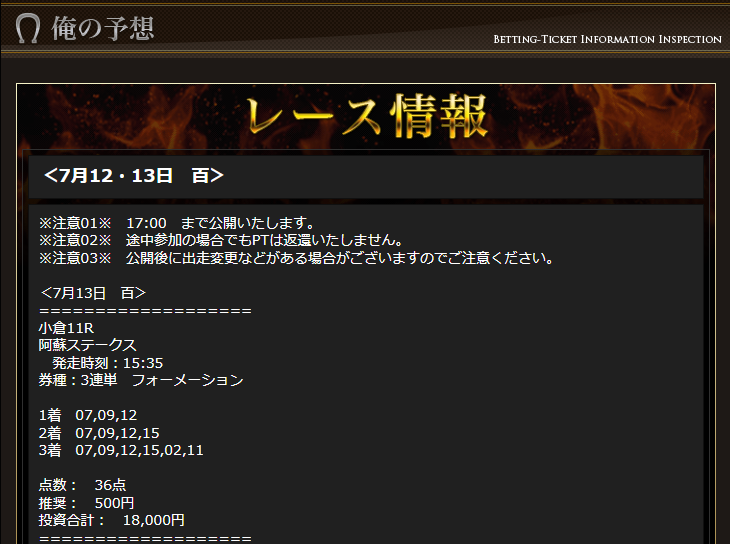The width and height of the screenshot is (730, 544).
Task: Click the 投資合計 18,000円 total
Action: [x=112, y=520]
